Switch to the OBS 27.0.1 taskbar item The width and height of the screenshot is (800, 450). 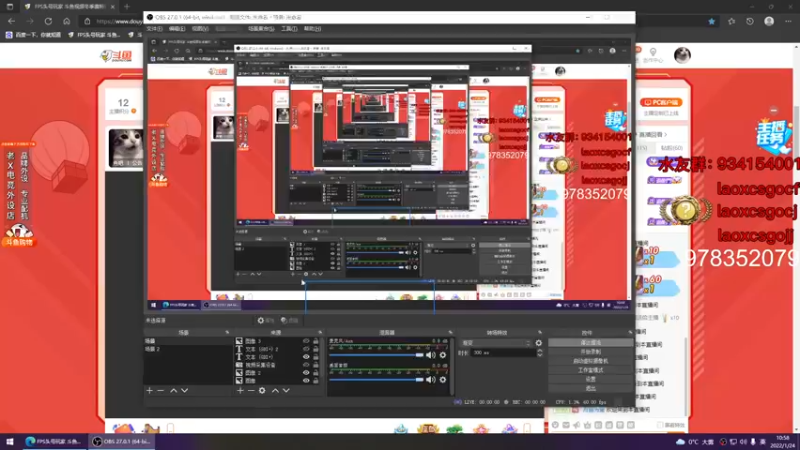[122, 441]
